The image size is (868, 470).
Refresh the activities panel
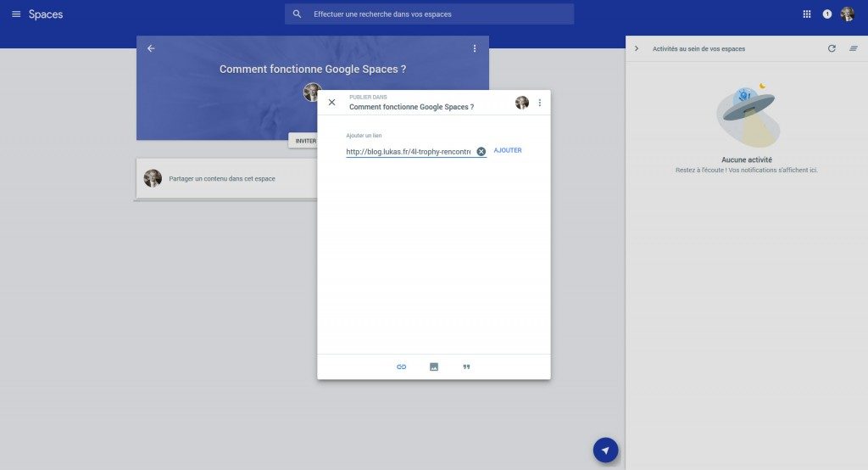point(832,48)
